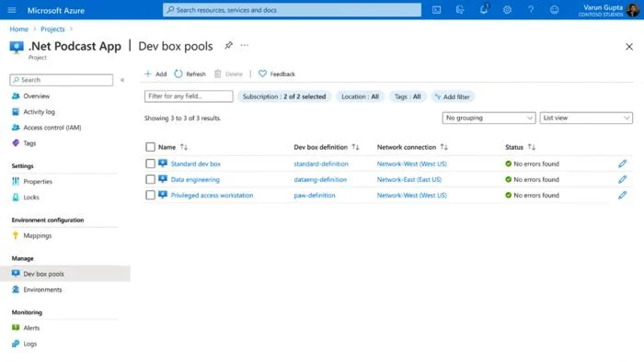Refresh the dev box pools list
Screen dimensions: 644x362
pos(190,74)
